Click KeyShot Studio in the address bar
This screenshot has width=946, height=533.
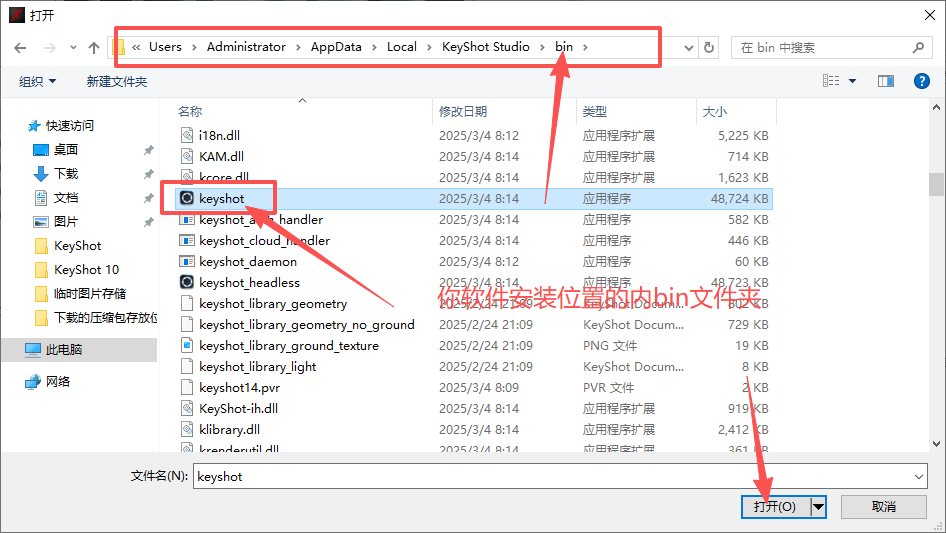pyautogui.click(x=486, y=46)
